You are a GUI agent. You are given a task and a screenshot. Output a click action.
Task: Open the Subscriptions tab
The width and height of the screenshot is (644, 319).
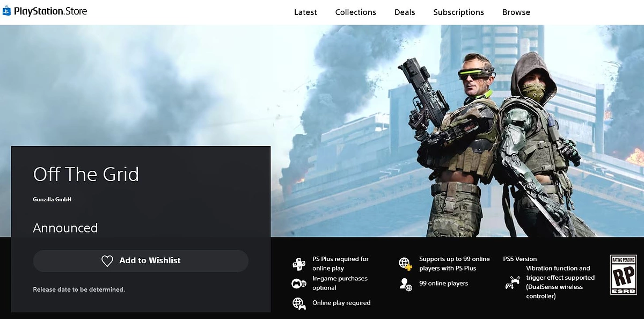[x=458, y=12]
